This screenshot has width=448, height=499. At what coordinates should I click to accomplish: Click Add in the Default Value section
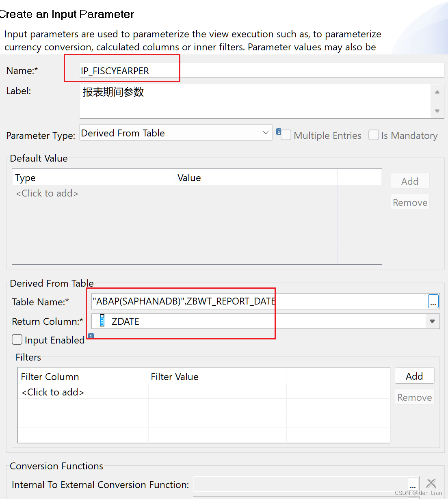click(x=409, y=181)
